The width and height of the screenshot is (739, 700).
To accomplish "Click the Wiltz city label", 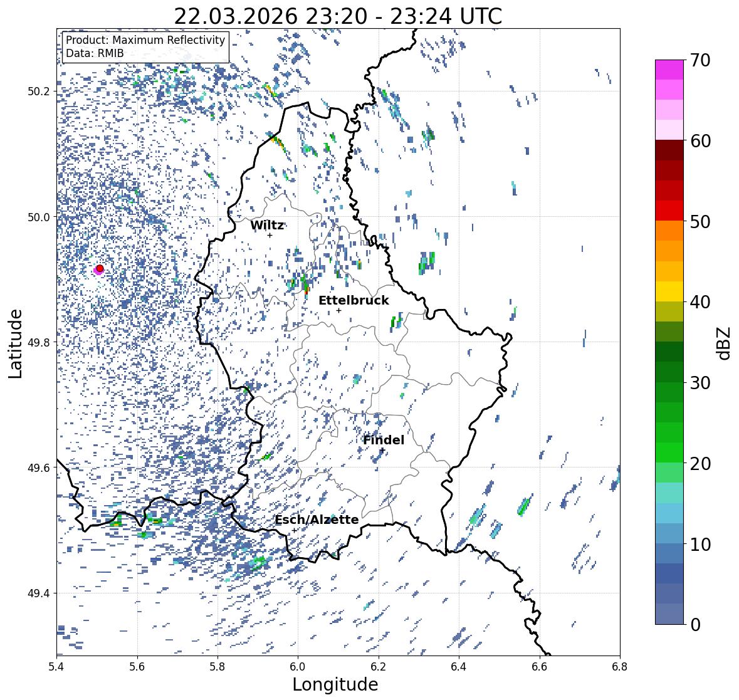I will pyautogui.click(x=267, y=225).
